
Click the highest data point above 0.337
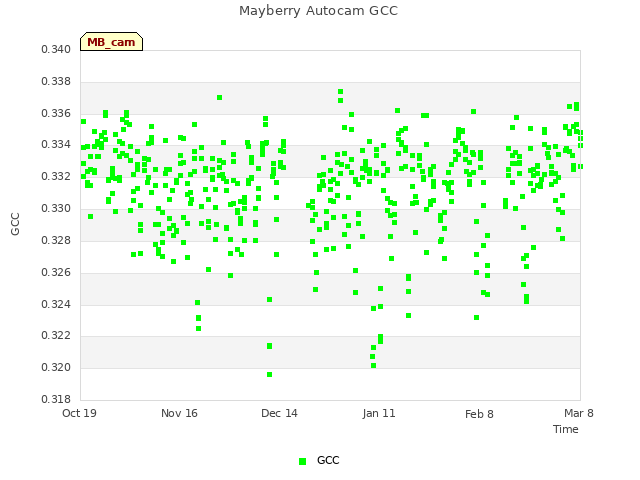point(340,91)
